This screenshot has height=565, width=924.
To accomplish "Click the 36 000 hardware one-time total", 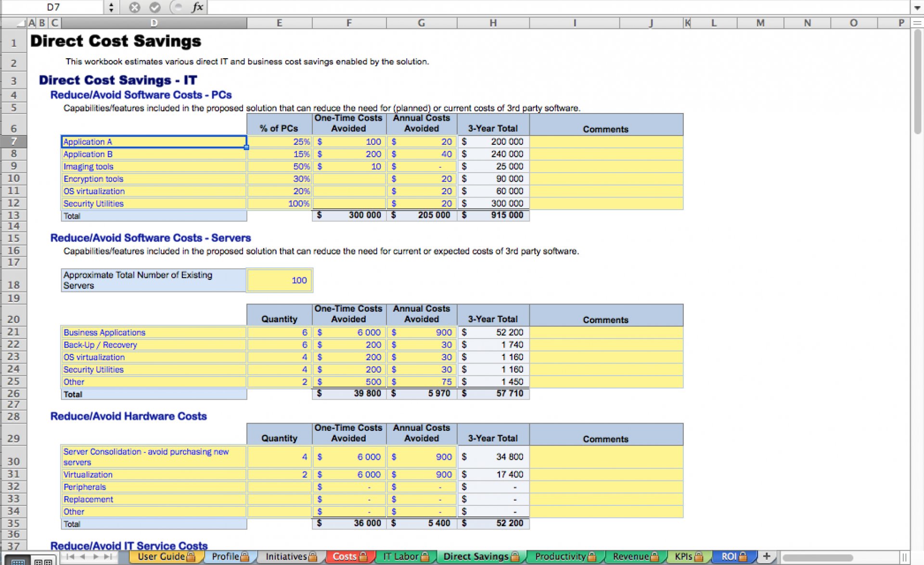I will pyautogui.click(x=349, y=523).
